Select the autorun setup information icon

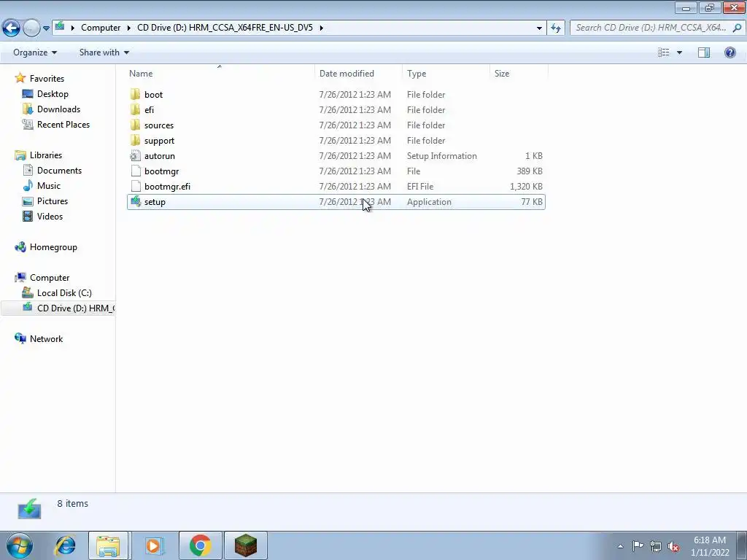point(135,156)
